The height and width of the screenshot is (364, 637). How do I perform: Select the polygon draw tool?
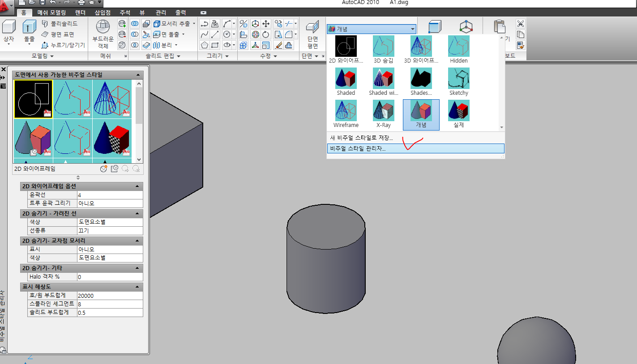pos(205,45)
